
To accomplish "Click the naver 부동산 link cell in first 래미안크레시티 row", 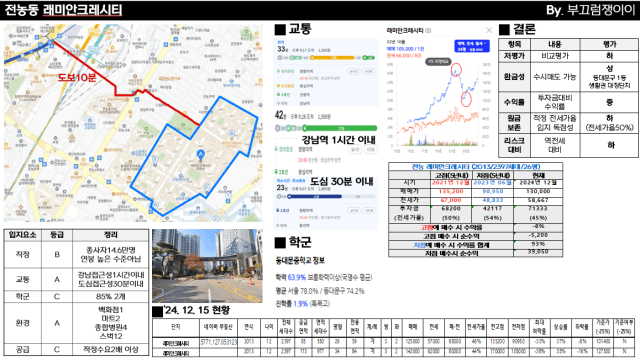I will (218, 342).
